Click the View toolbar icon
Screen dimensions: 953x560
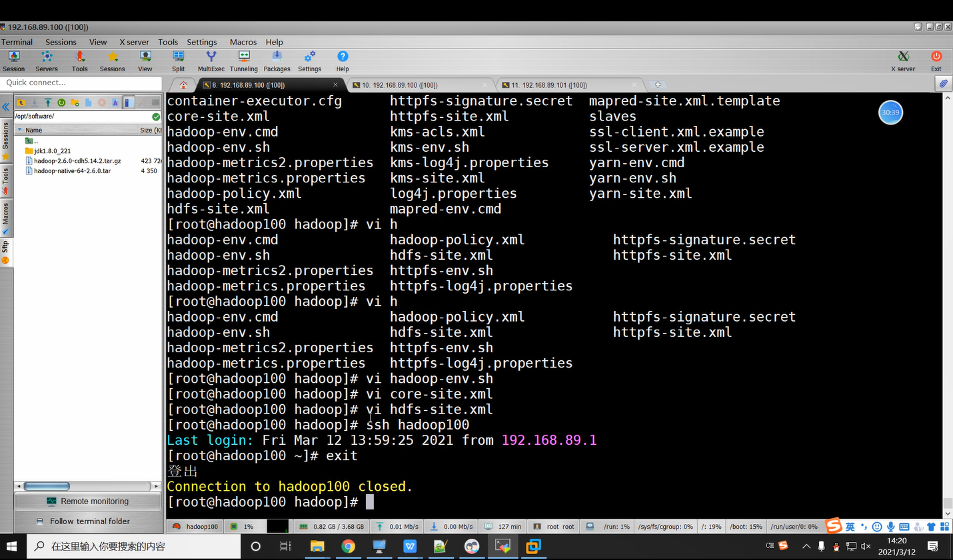(145, 61)
